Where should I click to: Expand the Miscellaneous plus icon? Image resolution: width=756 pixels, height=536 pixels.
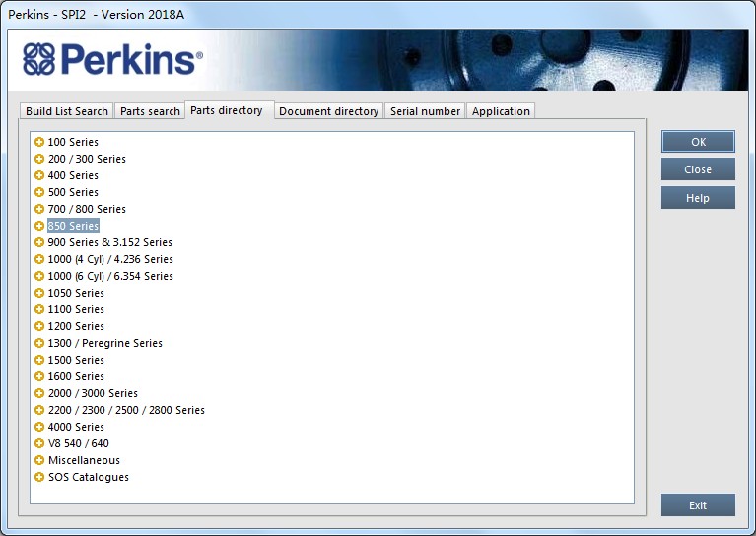[39, 460]
